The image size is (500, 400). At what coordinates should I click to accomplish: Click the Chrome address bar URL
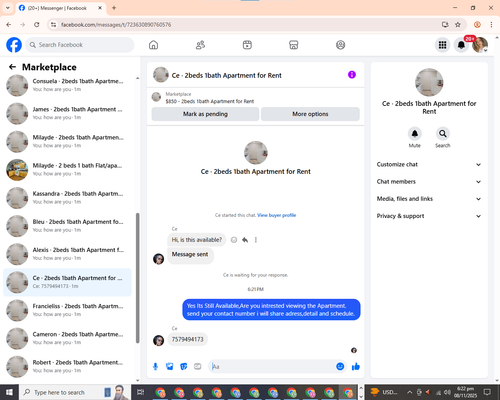(x=116, y=25)
